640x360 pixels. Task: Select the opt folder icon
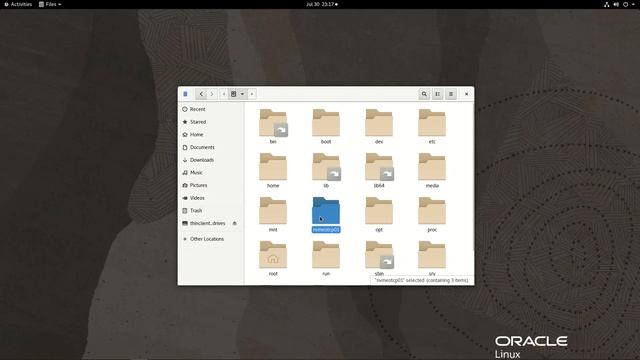379,211
